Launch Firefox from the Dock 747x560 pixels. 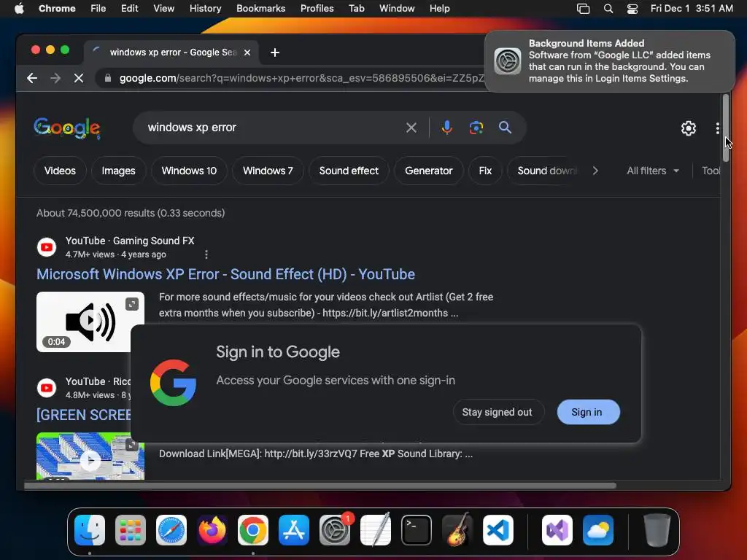212,530
